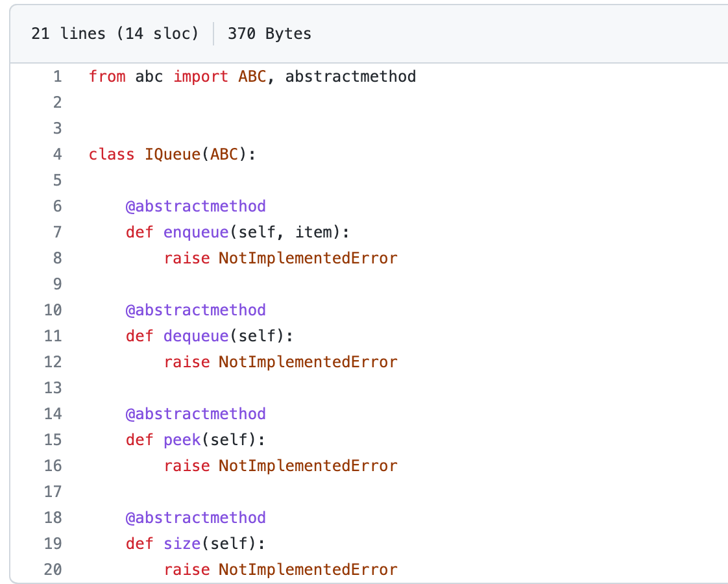Click the dequeue method name on line 11
728x584 pixels.
pyautogui.click(x=195, y=336)
